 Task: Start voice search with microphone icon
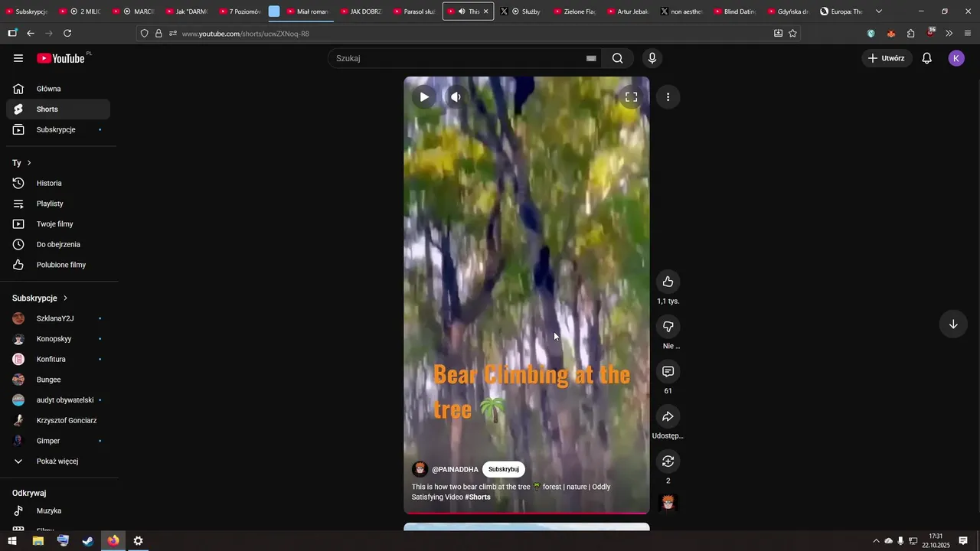coord(652,58)
